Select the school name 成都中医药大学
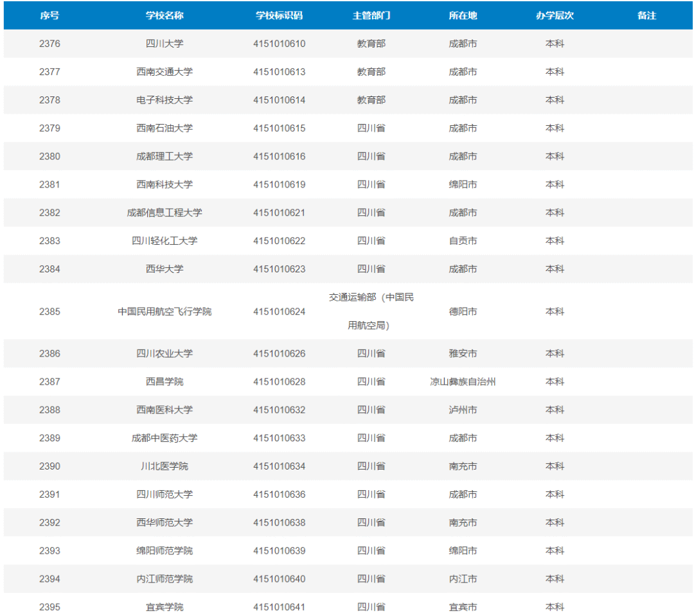This screenshot has width=694, height=616. (165, 438)
